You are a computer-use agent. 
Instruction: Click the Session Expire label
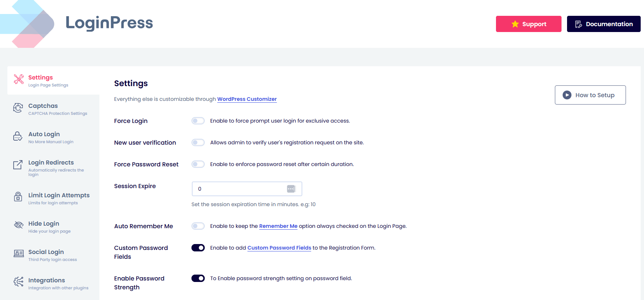[135, 186]
